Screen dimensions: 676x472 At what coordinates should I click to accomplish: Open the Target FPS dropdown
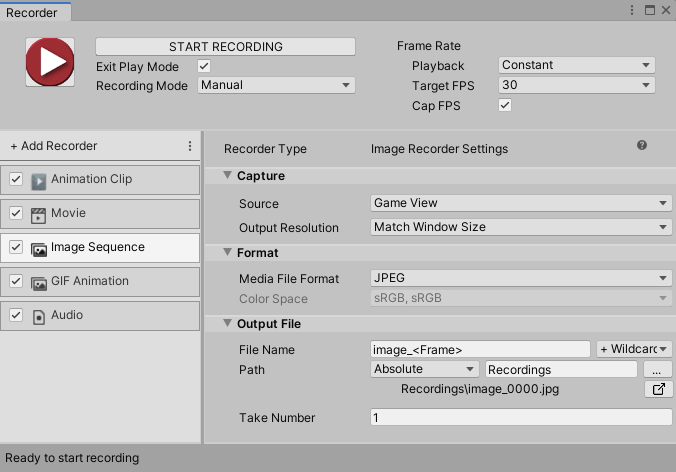tap(576, 85)
